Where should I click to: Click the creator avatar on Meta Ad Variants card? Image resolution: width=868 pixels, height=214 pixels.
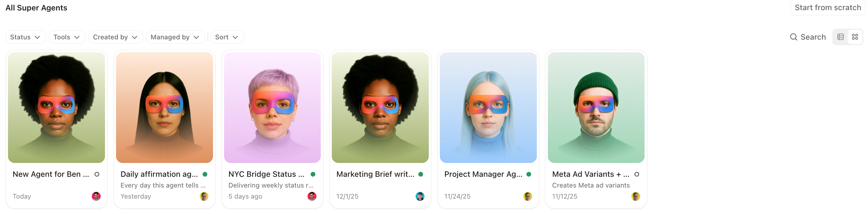click(636, 196)
